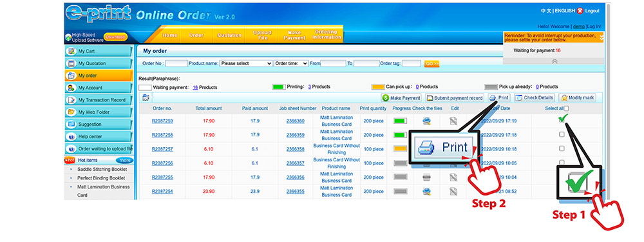The image size is (644, 242).
Task: Open the Make Payment tab
Action: tap(294, 35)
